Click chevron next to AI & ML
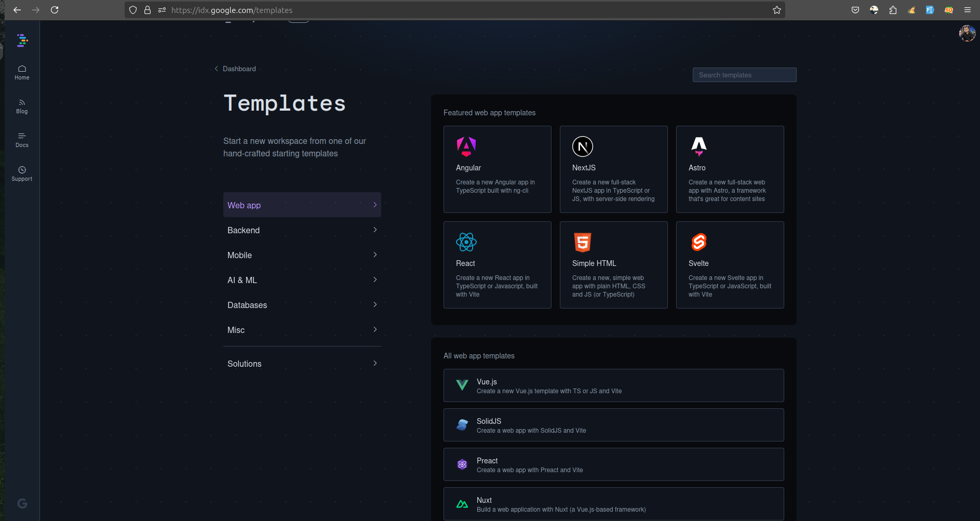Viewport: 980px width, 521px height. pyautogui.click(x=375, y=279)
